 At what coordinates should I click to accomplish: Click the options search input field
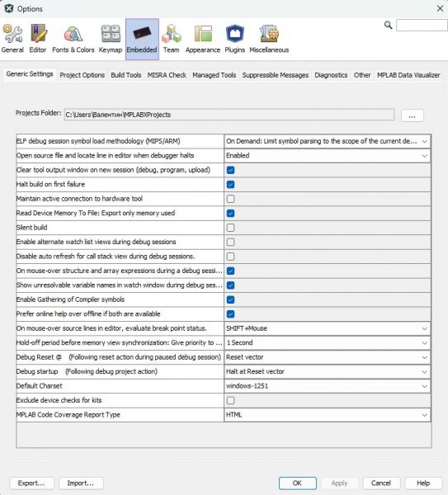[x=422, y=26]
